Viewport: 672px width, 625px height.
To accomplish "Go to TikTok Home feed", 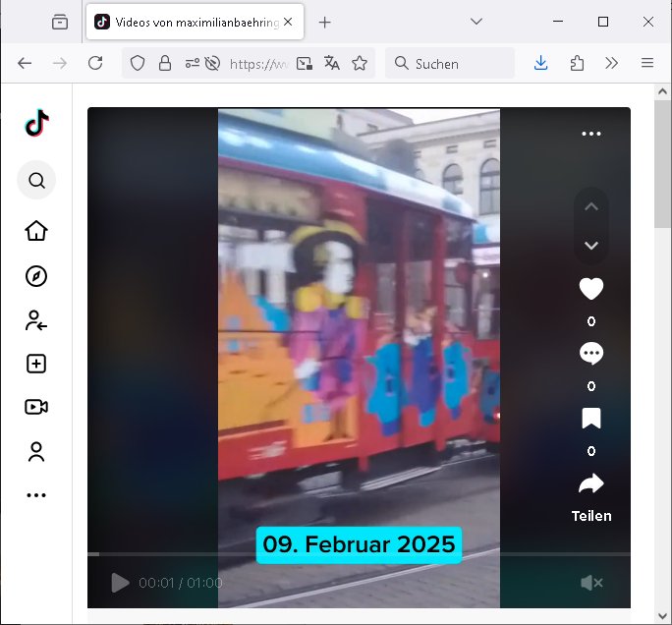I will (36, 231).
